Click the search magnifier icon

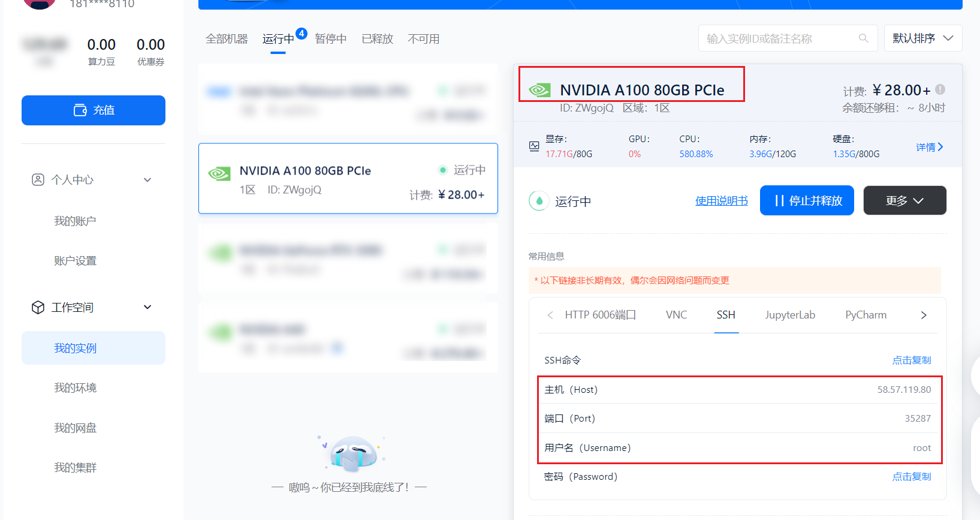coord(864,38)
